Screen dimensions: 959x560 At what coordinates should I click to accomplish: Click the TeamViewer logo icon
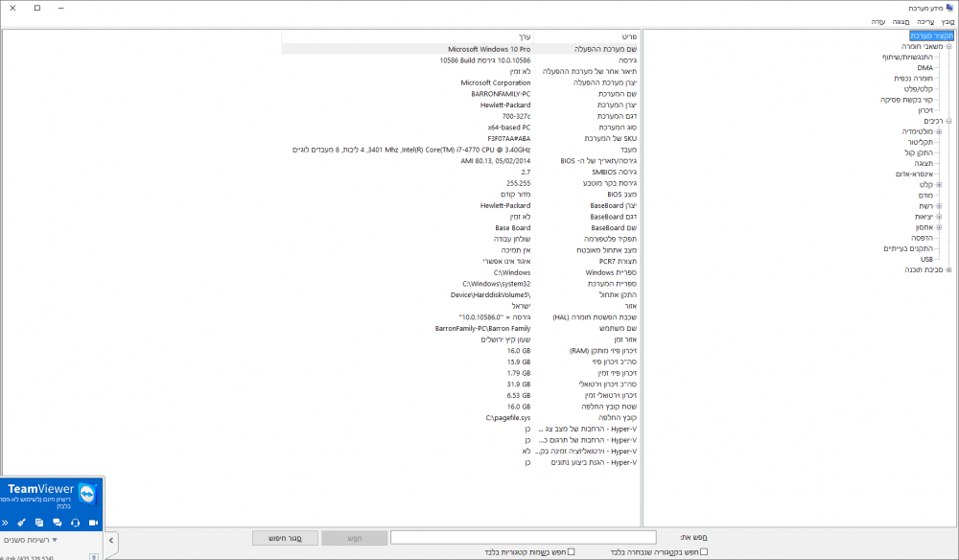(x=87, y=495)
